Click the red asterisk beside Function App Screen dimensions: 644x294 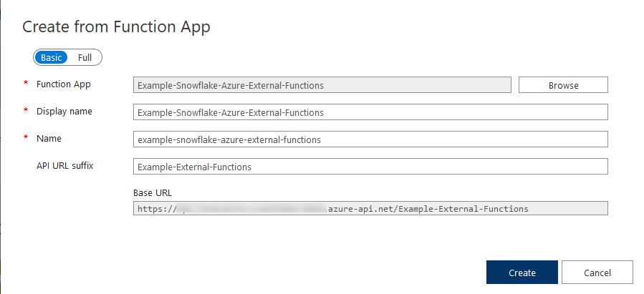26,83
